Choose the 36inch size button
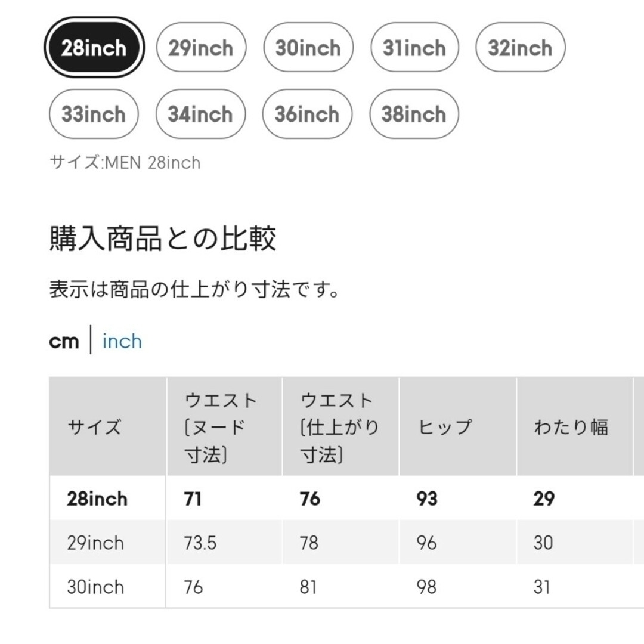The image size is (644, 644). pyautogui.click(x=307, y=114)
